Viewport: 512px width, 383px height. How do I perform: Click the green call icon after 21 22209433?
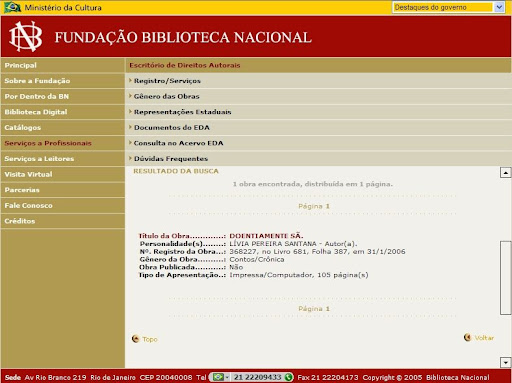point(289,377)
